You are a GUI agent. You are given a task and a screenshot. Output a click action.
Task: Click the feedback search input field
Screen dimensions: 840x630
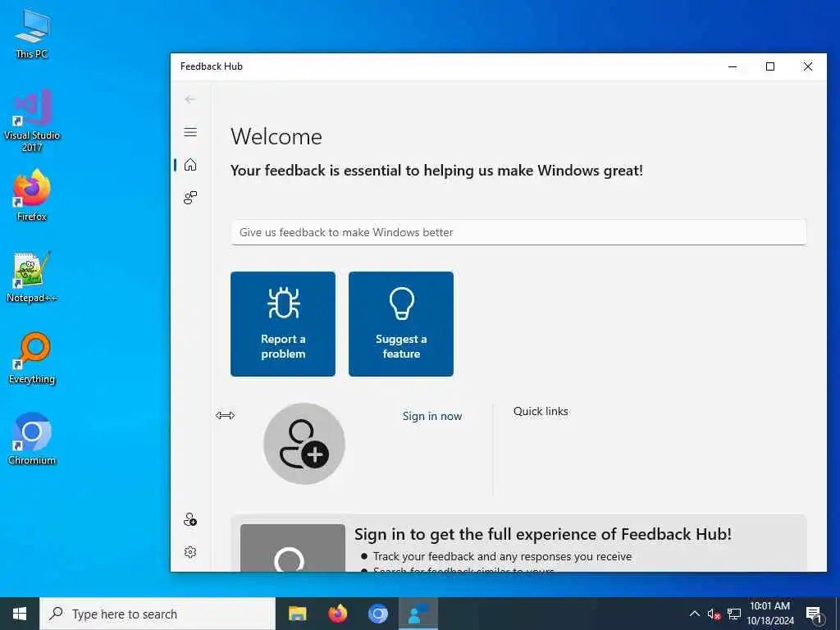tap(518, 232)
